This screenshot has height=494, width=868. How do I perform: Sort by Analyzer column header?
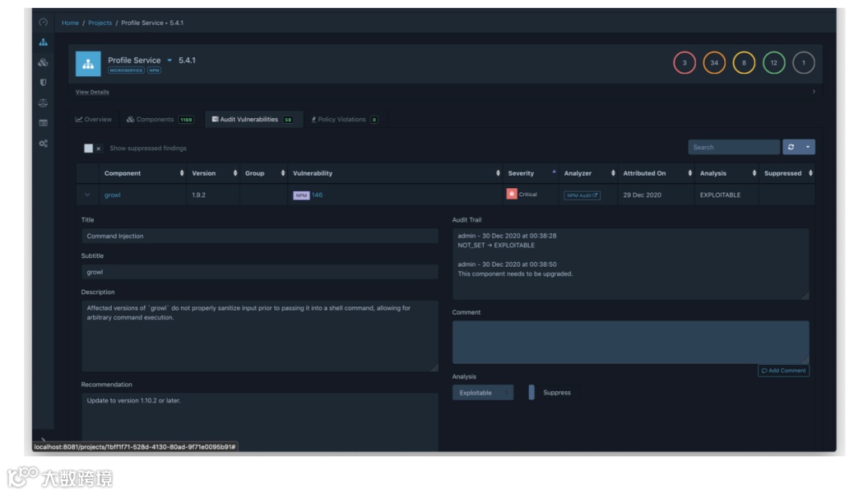[x=589, y=174]
